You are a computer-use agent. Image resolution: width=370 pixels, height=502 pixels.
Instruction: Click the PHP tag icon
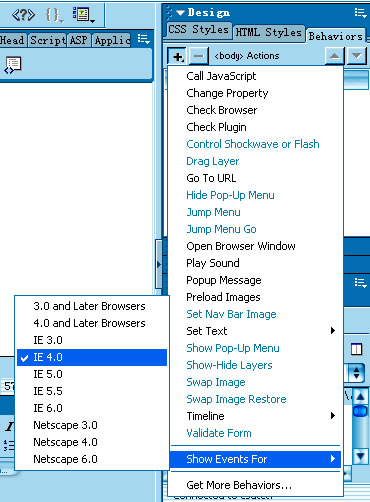(x=23, y=15)
